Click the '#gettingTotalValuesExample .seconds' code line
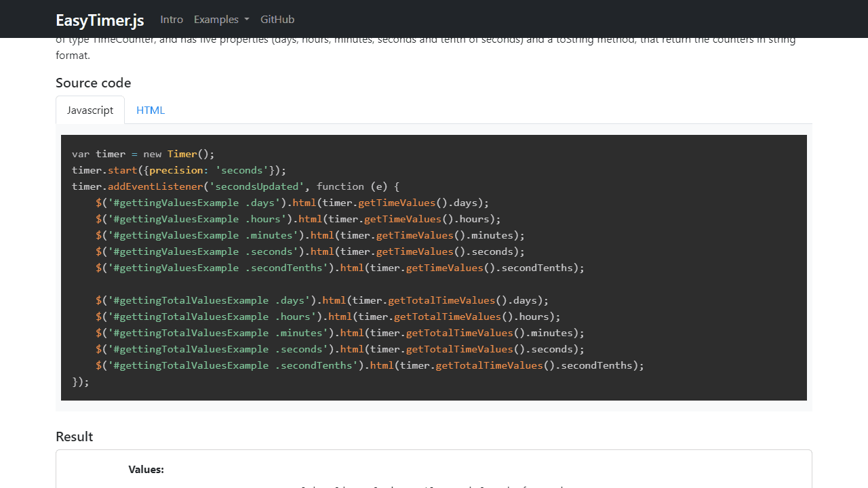 pyautogui.click(x=340, y=349)
